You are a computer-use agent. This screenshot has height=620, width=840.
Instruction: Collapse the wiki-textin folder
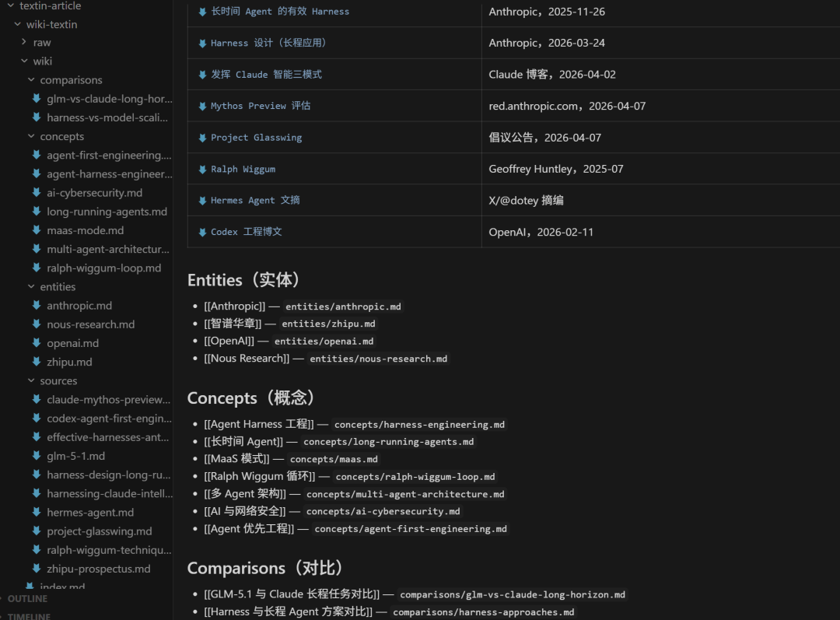18,24
